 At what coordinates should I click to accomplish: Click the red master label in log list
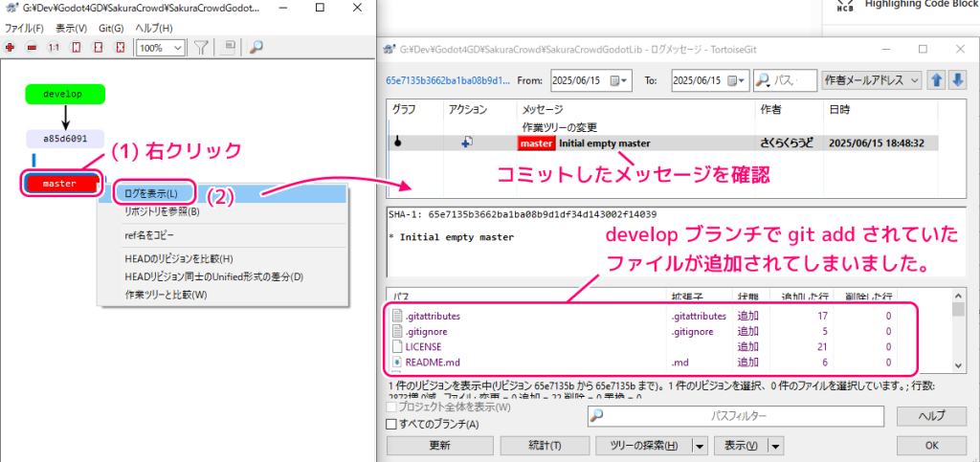pos(537,143)
